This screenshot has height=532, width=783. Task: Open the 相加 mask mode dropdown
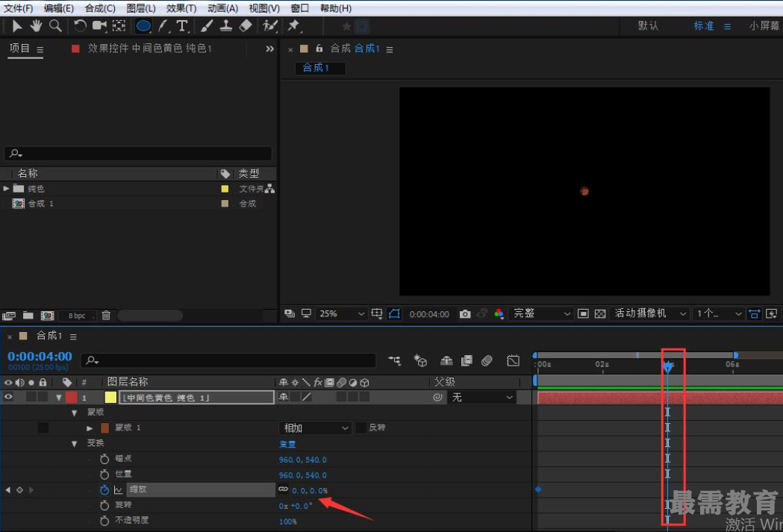click(x=314, y=428)
